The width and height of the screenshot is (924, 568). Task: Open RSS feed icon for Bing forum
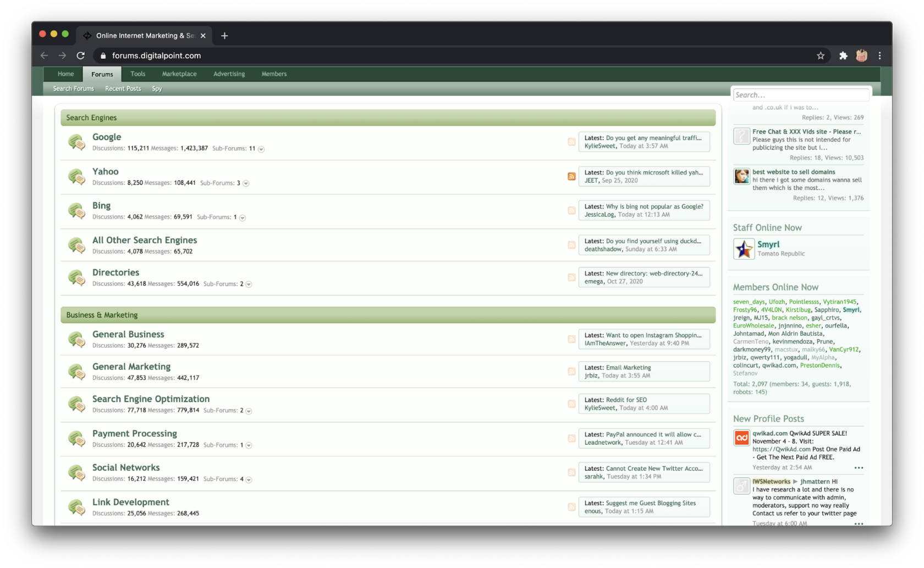pos(571,211)
